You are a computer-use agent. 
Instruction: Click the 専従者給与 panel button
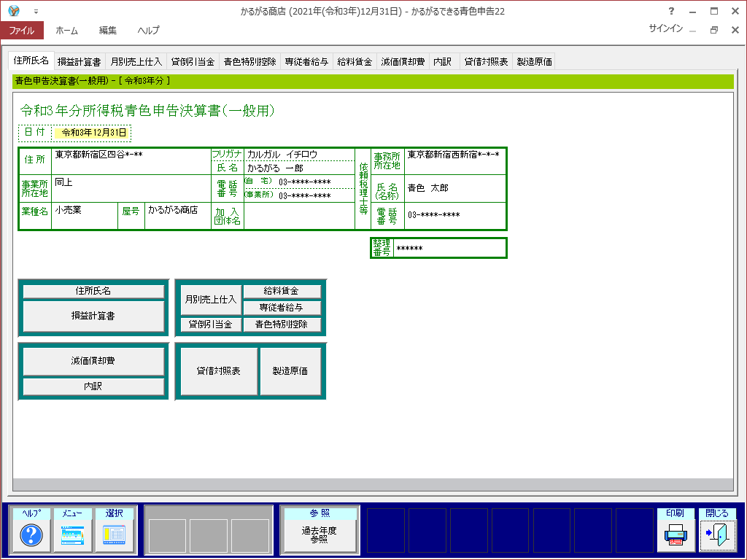point(282,308)
